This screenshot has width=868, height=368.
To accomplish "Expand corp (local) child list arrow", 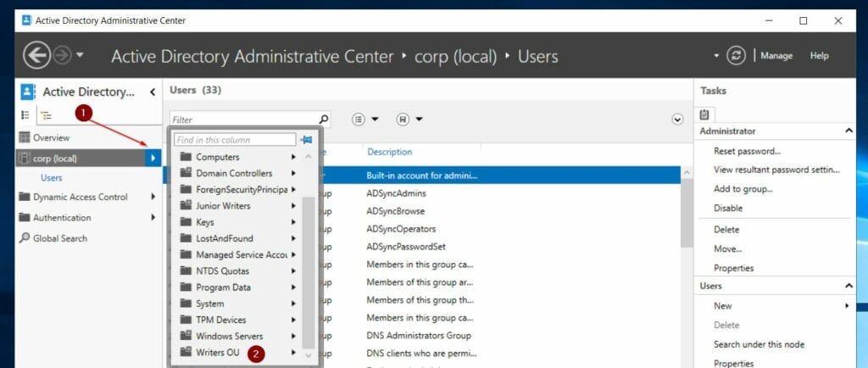I will pyautogui.click(x=153, y=159).
